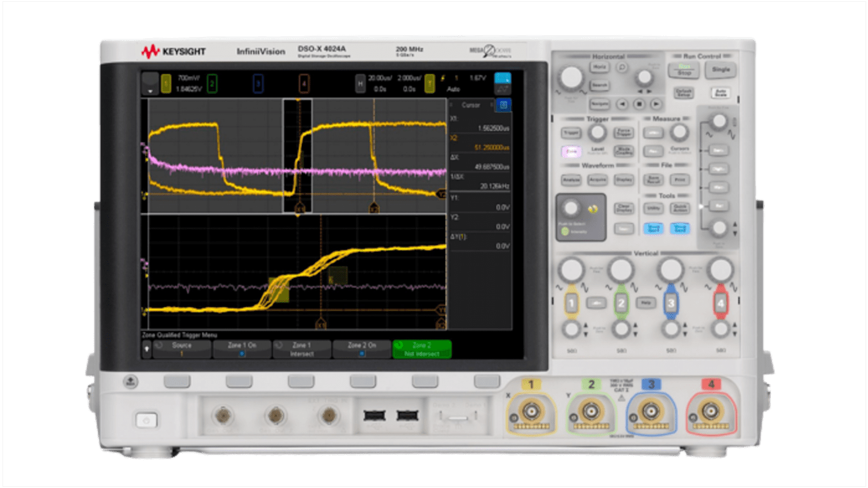868x488 pixels.
Task: Toggle the blue channel 3 key in Vertical section
Action: (x=671, y=303)
